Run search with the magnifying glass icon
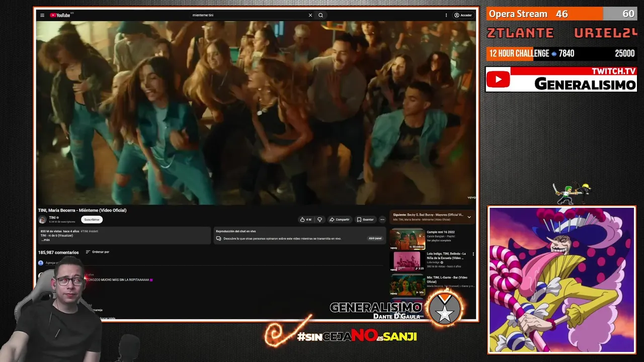644x362 pixels. click(x=320, y=15)
